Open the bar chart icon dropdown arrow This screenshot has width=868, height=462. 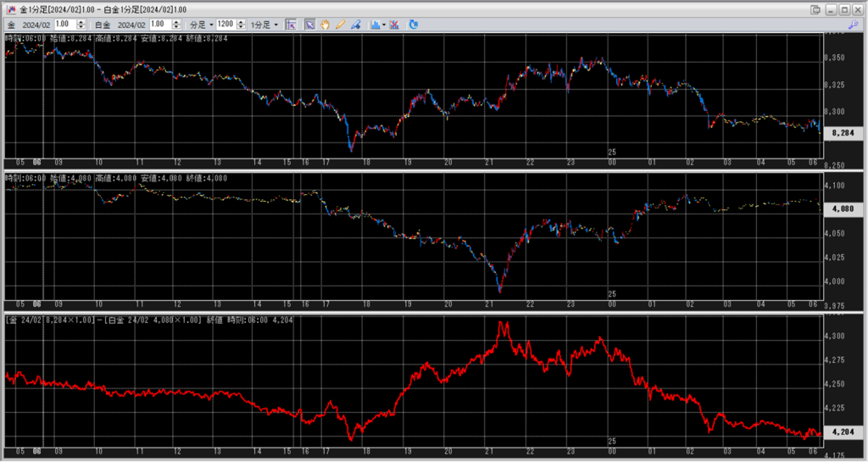tap(385, 25)
